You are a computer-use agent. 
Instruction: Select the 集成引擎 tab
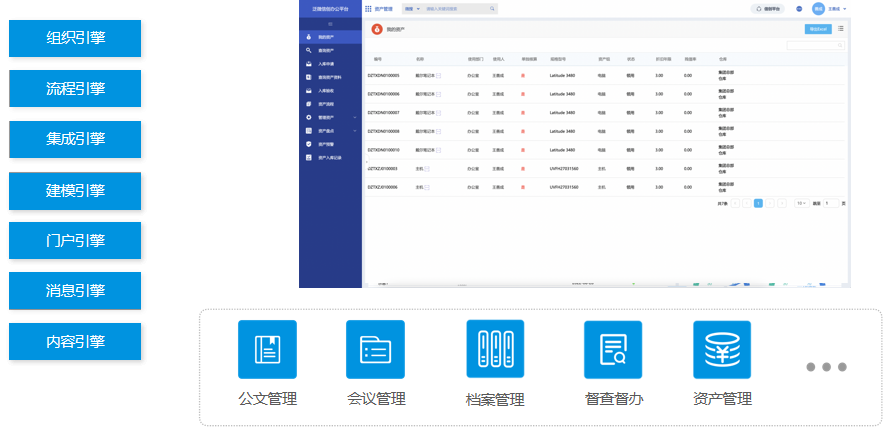click(75, 139)
